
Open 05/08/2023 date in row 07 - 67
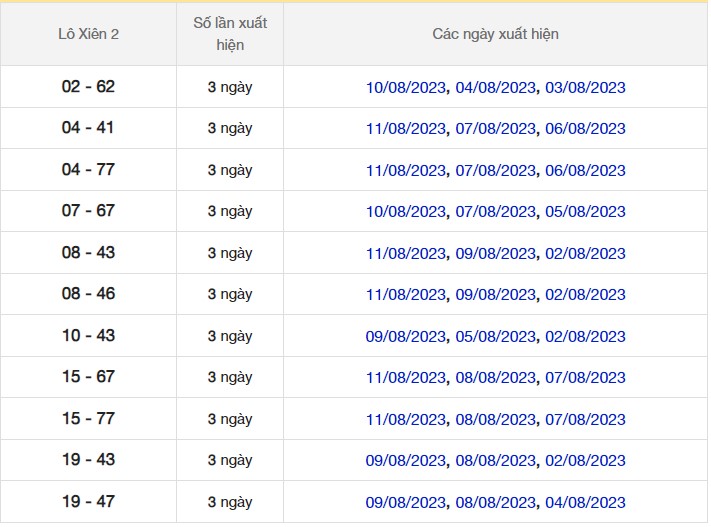(585, 211)
